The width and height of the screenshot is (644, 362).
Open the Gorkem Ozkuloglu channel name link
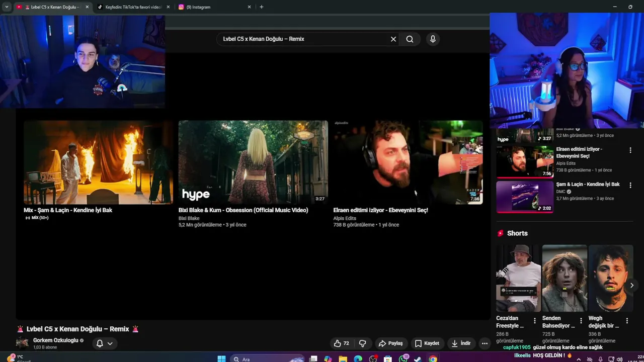click(55, 340)
